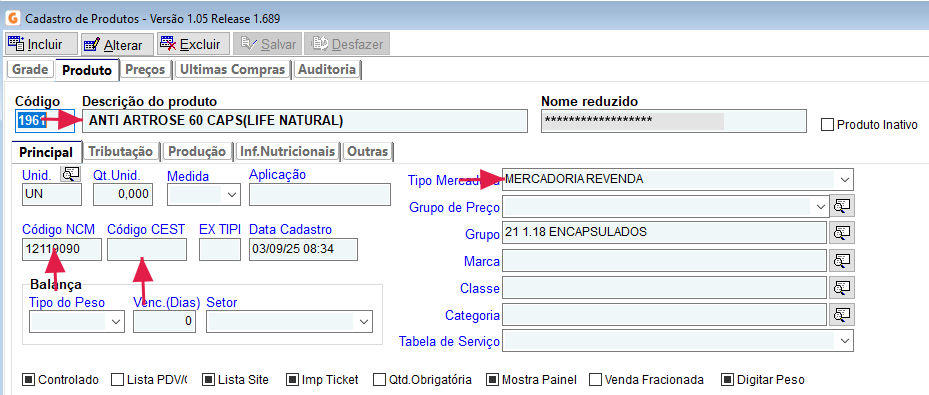This screenshot has width=929, height=395.
Task: Click the Categoria lookup icon
Action: pyautogui.click(x=842, y=315)
